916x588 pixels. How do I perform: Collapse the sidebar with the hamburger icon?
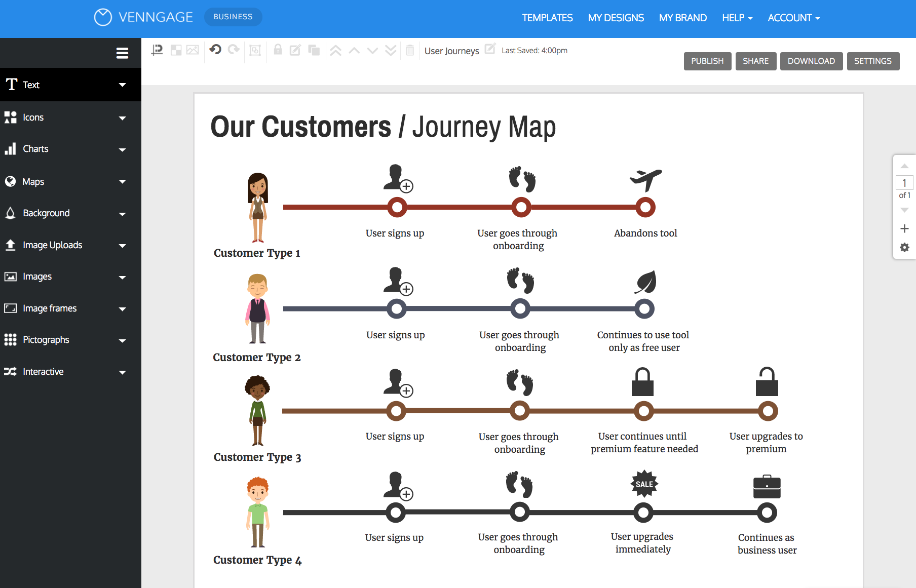point(122,53)
